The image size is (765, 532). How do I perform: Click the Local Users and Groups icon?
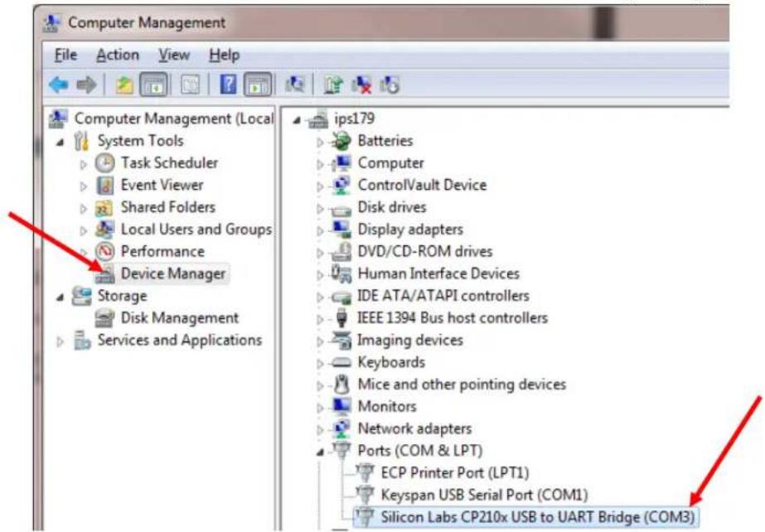click(104, 230)
